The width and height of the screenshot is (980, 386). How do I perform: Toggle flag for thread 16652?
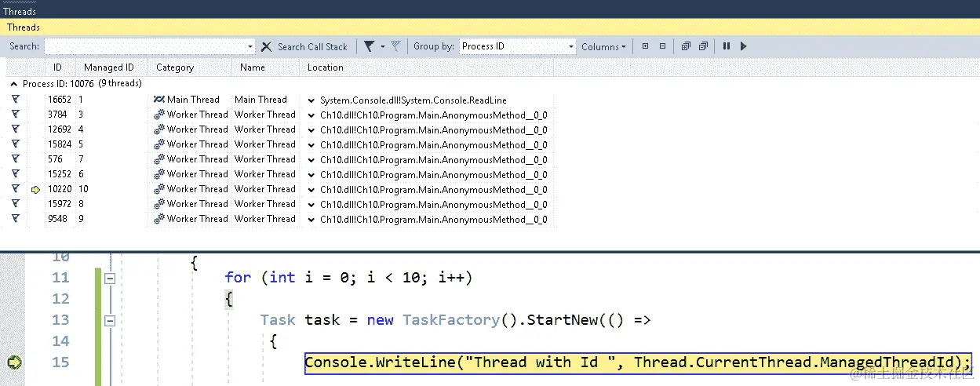pos(15,100)
